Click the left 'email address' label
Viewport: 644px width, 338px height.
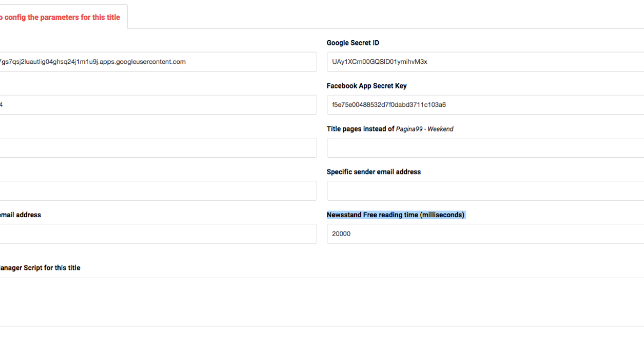pos(20,215)
